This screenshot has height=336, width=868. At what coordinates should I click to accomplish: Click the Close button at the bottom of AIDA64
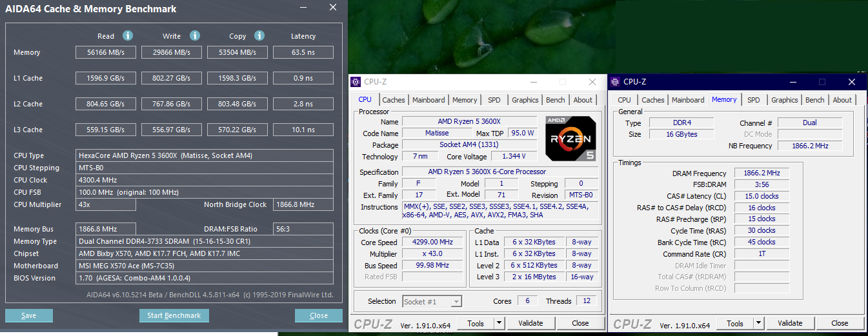(319, 316)
